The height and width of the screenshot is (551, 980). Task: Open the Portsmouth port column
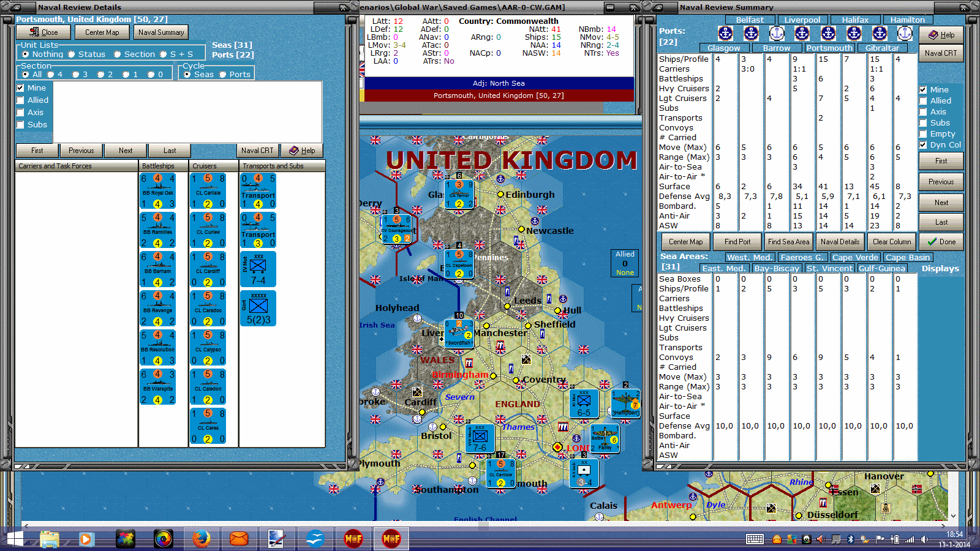click(x=829, y=48)
